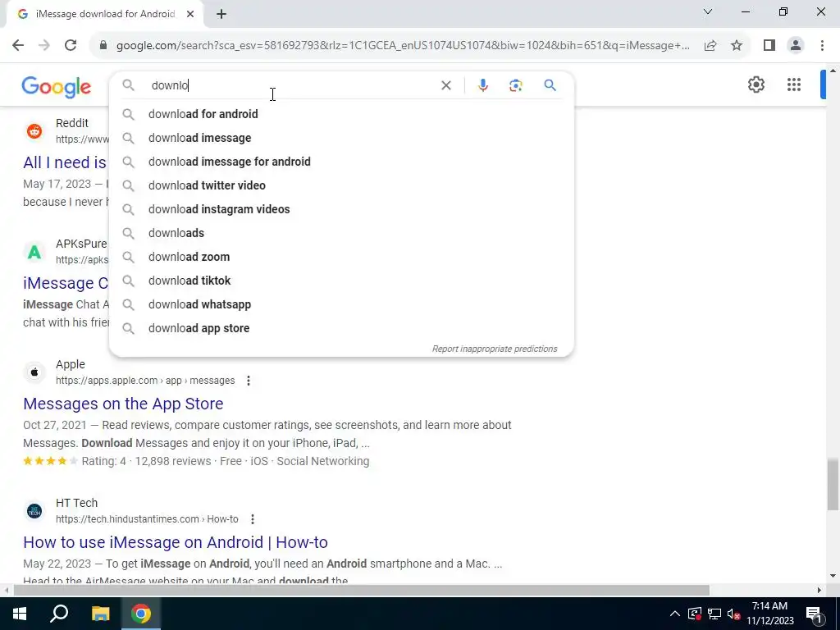Close the iMessage download for Android tab
Image resolution: width=840 pixels, height=630 pixels.
click(x=190, y=15)
